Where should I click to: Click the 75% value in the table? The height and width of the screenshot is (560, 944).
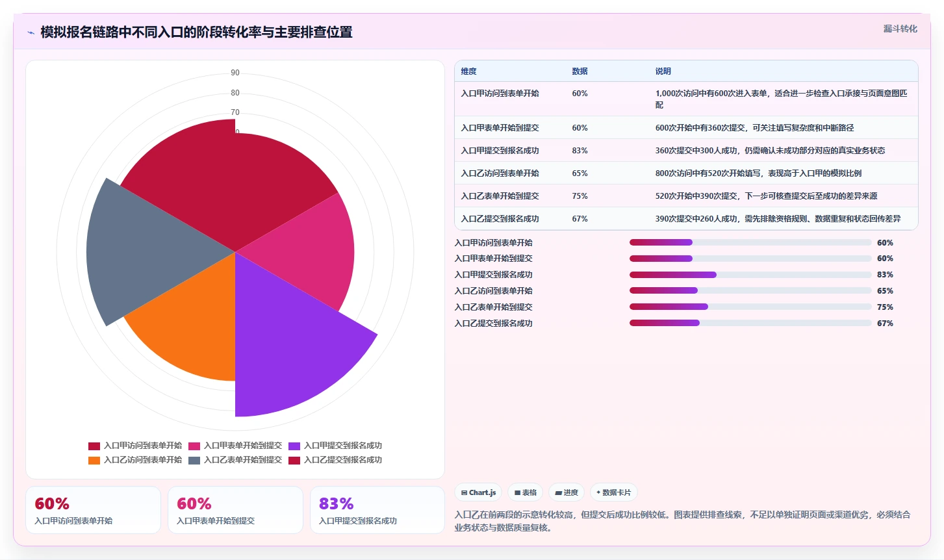[x=580, y=196]
